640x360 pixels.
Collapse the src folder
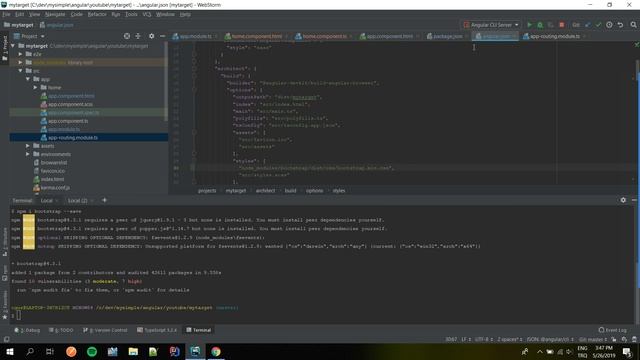pyautogui.click(x=20, y=71)
